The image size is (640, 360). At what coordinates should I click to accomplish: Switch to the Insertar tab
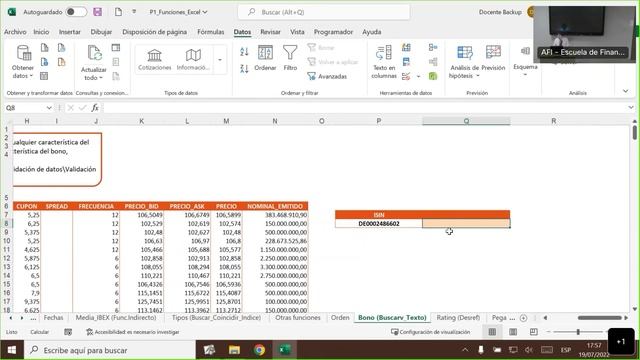click(x=70, y=32)
